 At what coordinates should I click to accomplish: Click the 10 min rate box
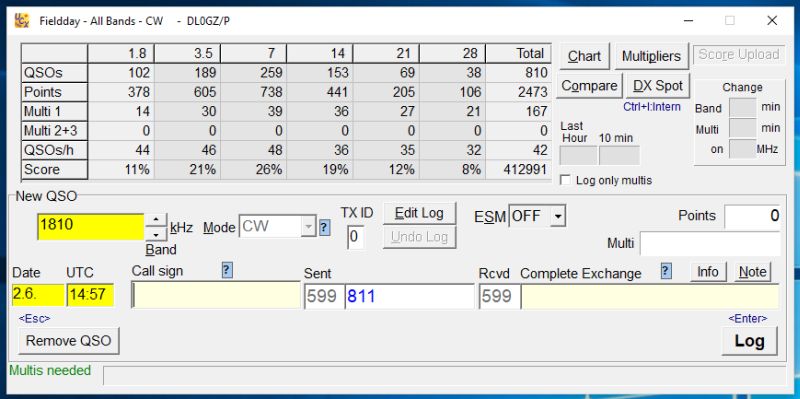pos(619,156)
